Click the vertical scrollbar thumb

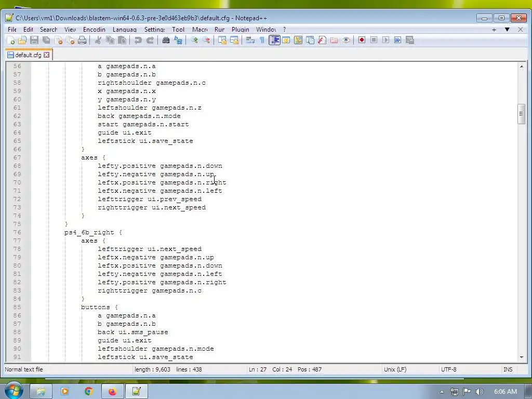point(522,114)
